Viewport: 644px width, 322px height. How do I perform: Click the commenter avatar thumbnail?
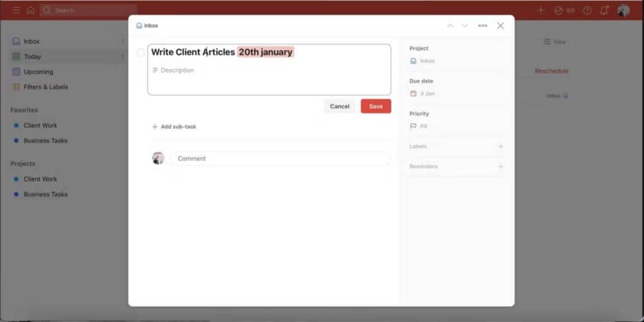(158, 158)
